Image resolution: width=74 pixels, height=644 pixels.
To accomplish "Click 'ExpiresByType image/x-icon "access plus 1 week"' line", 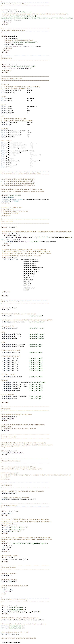I will (22, 352).
